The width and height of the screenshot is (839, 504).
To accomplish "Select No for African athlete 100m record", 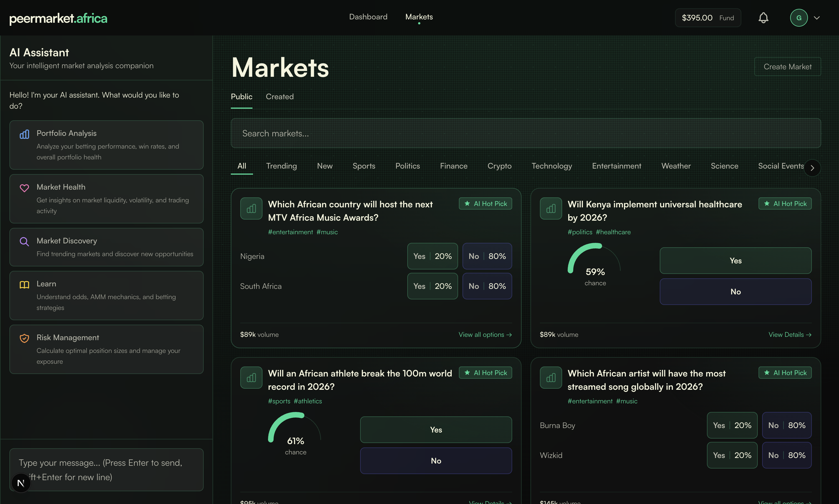I will click(436, 460).
